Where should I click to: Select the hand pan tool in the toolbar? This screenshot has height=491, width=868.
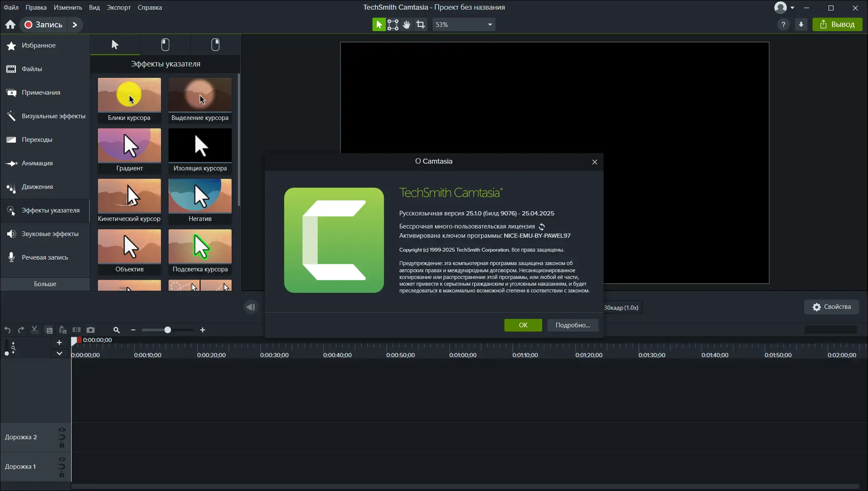click(x=406, y=24)
